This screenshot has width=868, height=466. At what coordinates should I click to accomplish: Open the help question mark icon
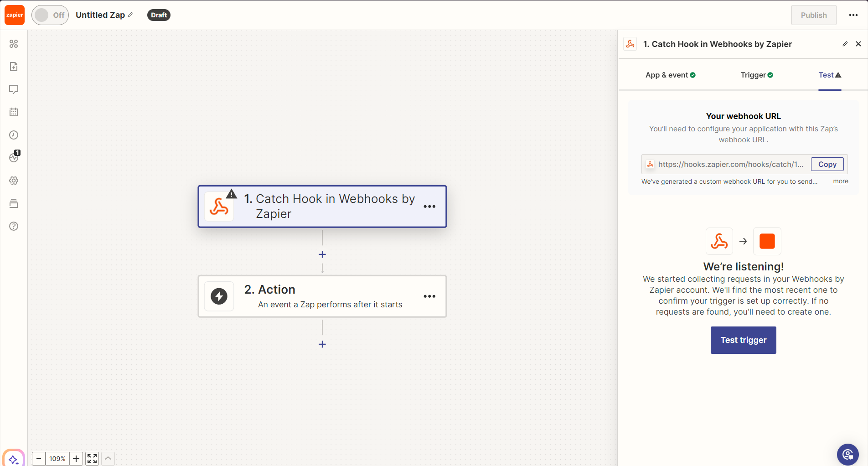point(14,226)
